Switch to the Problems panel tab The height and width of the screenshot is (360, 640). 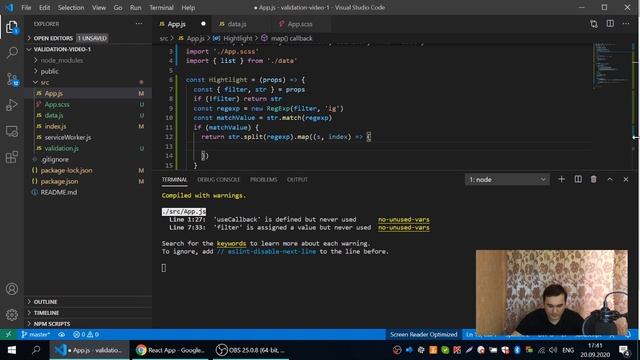[x=264, y=180]
